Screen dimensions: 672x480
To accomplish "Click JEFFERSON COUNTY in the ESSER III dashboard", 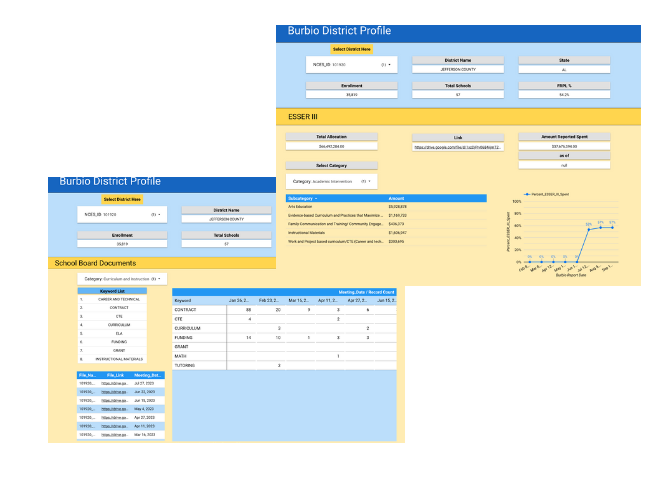I will (x=458, y=69).
